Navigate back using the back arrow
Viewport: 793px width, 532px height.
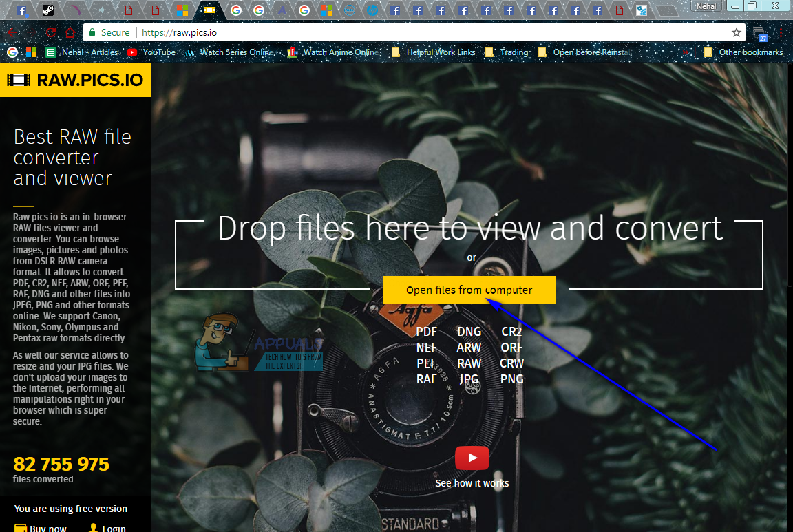14,32
